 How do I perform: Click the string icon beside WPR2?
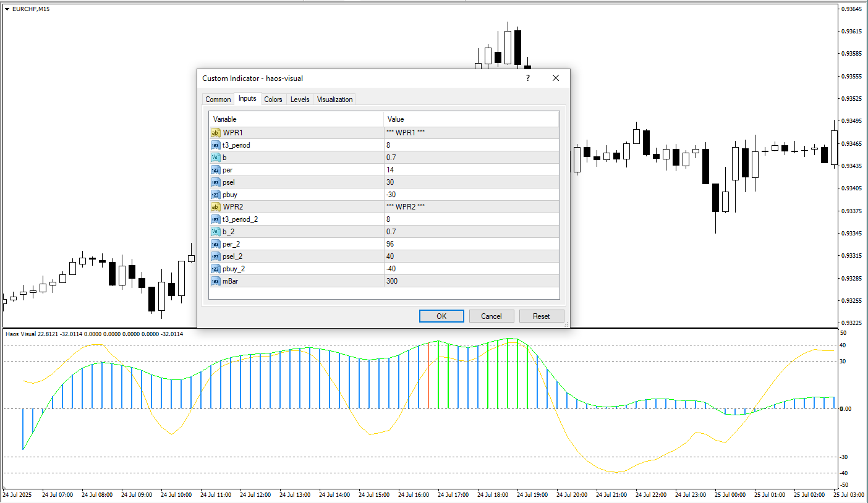(x=215, y=207)
